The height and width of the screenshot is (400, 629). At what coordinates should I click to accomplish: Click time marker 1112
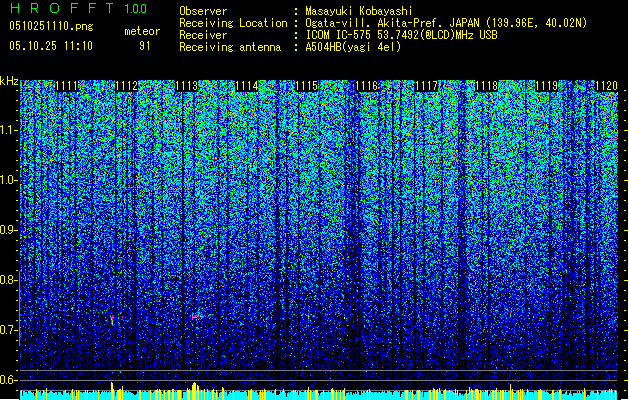click(x=127, y=86)
